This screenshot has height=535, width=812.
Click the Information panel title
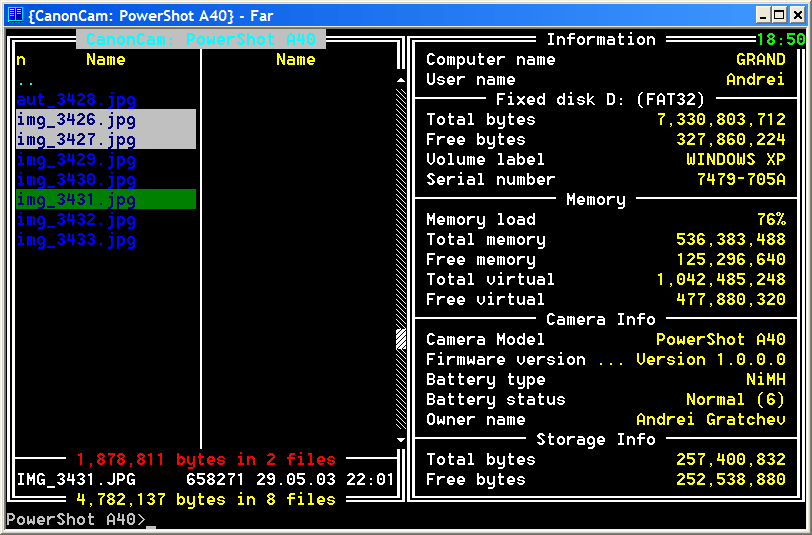601,39
